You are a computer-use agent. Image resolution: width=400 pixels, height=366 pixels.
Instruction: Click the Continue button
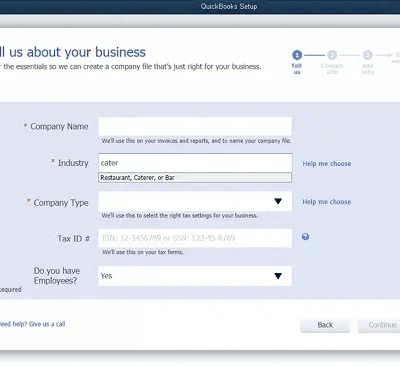click(379, 325)
